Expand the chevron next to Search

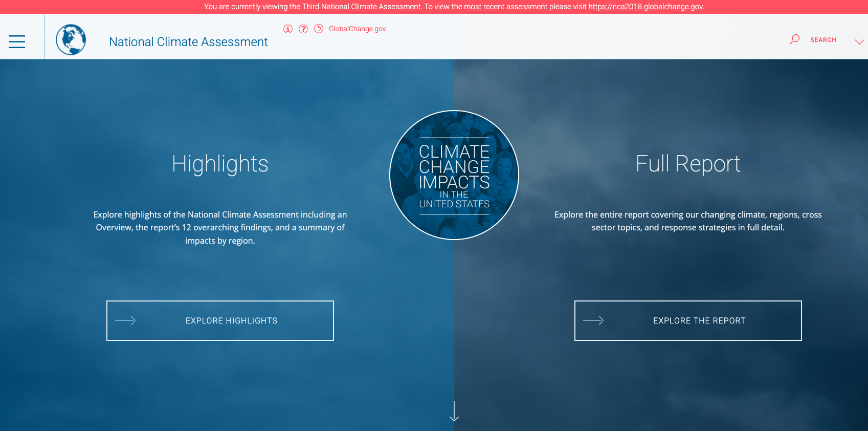[859, 41]
